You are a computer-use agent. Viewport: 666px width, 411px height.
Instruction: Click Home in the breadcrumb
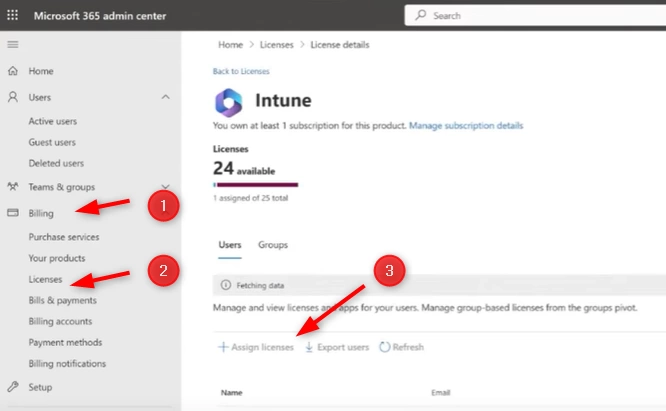click(230, 45)
